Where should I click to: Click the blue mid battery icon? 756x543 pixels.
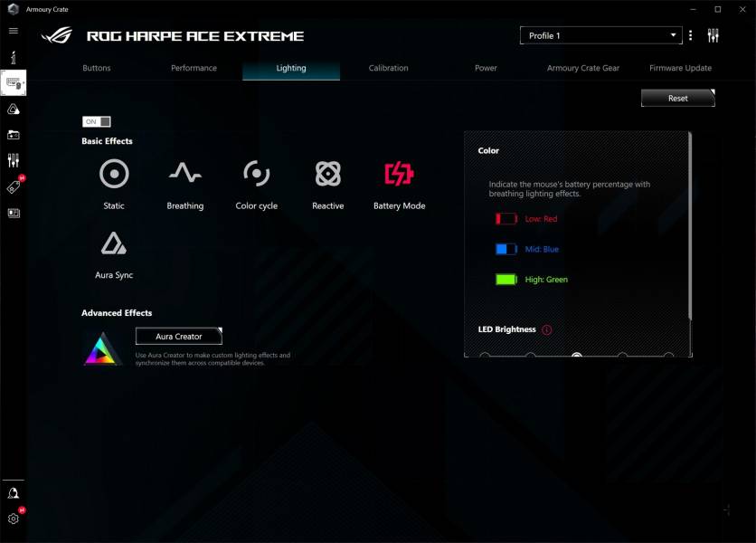(x=506, y=249)
